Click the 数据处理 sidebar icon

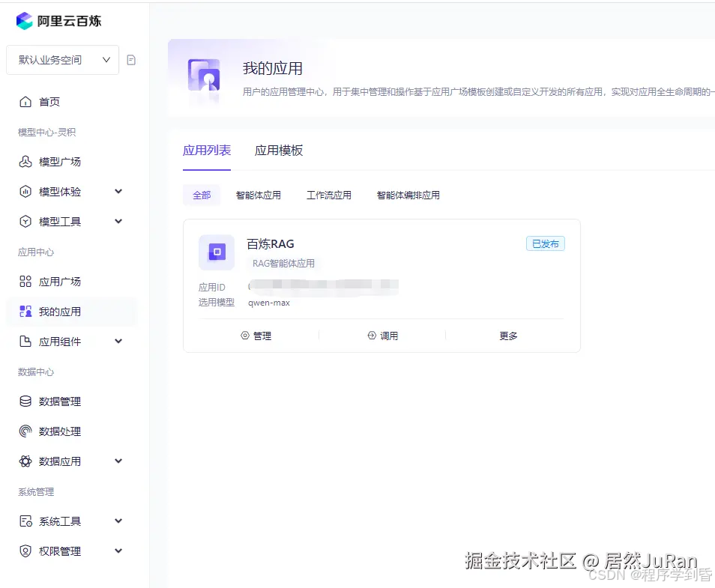coord(25,431)
